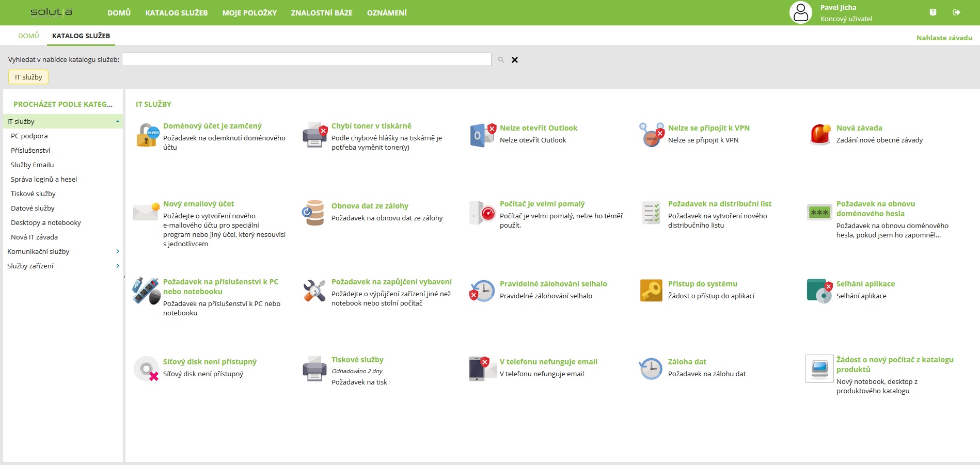Click the catalog search input field
The height and width of the screenshot is (465, 980).
(x=306, y=59)
